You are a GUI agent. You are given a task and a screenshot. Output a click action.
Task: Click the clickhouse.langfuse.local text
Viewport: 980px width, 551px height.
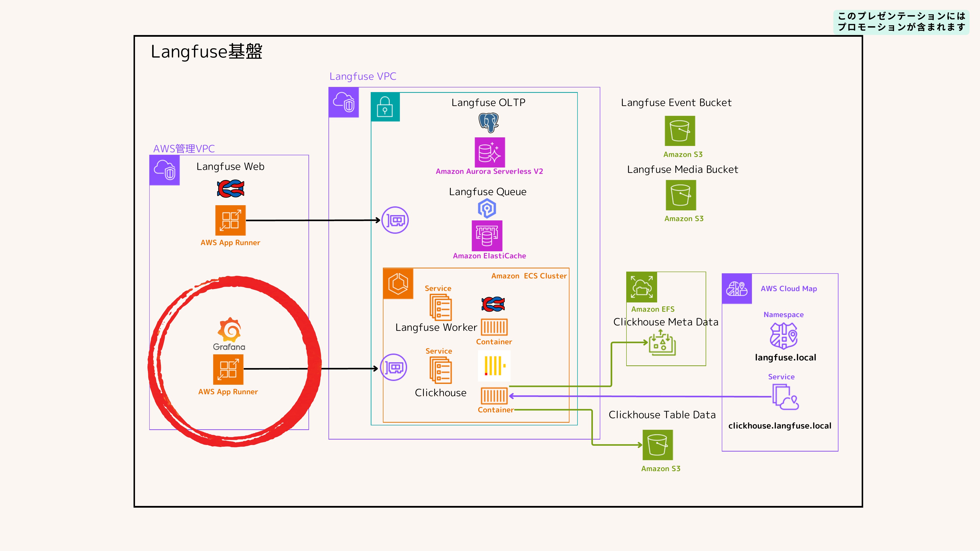point(780,426)
